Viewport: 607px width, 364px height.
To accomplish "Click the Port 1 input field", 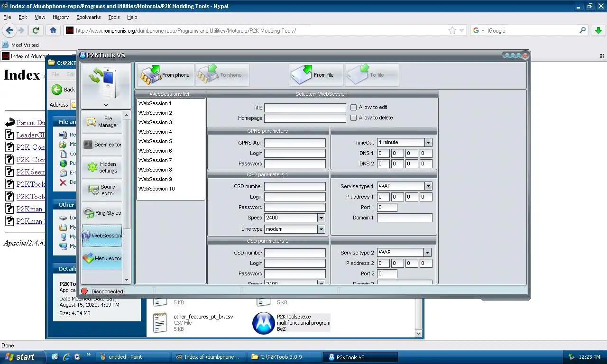I will point(387,207).
